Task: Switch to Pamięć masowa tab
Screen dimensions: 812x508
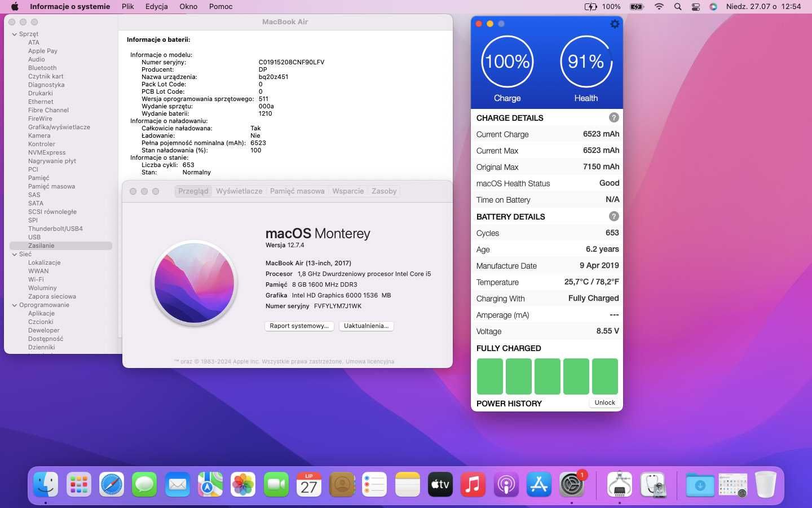Action: [297, 191]
